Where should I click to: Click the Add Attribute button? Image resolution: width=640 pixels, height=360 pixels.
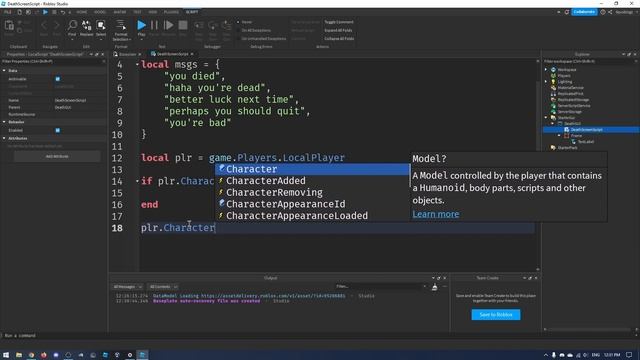click(x=57, y=157)
